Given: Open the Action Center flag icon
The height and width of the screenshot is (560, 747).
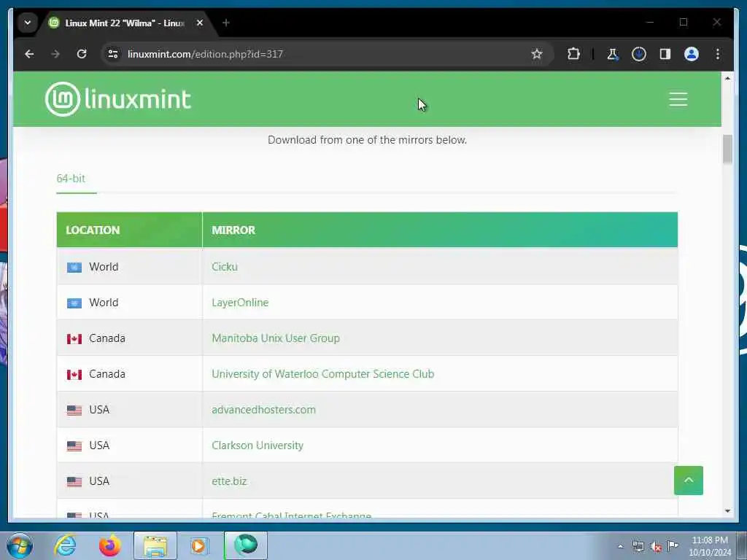Looking at the screenshot, I should 673,546.
